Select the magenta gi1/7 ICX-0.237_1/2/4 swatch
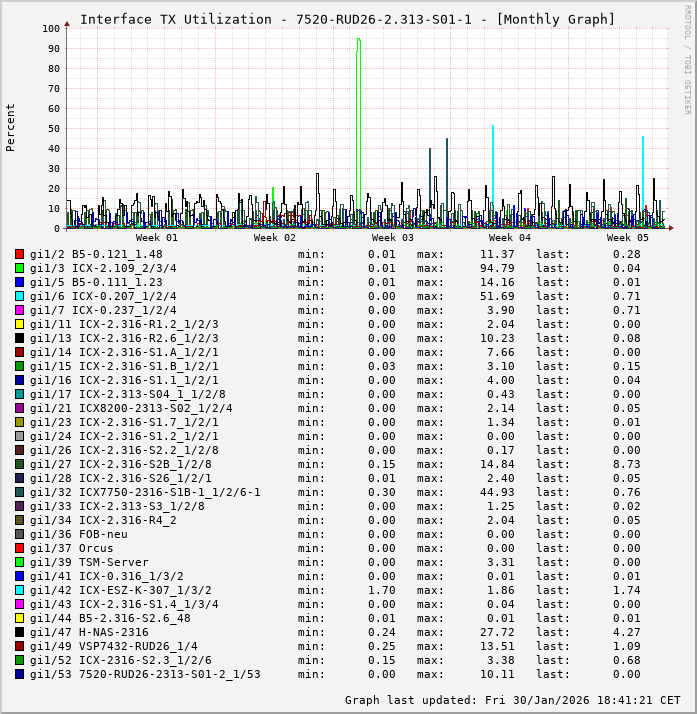 click(19, 310)
